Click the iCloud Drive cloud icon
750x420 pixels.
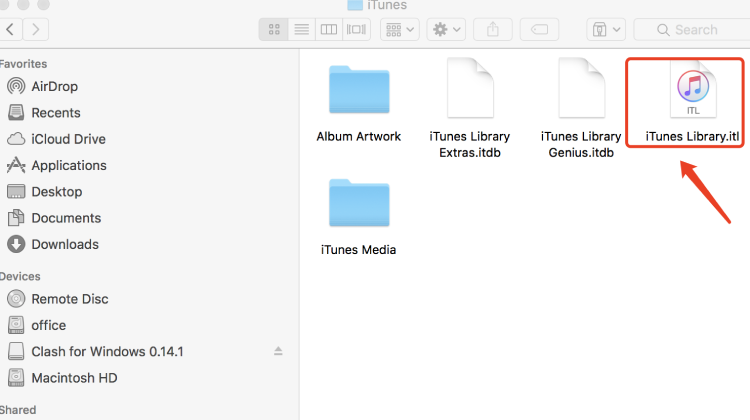[16, 139]
